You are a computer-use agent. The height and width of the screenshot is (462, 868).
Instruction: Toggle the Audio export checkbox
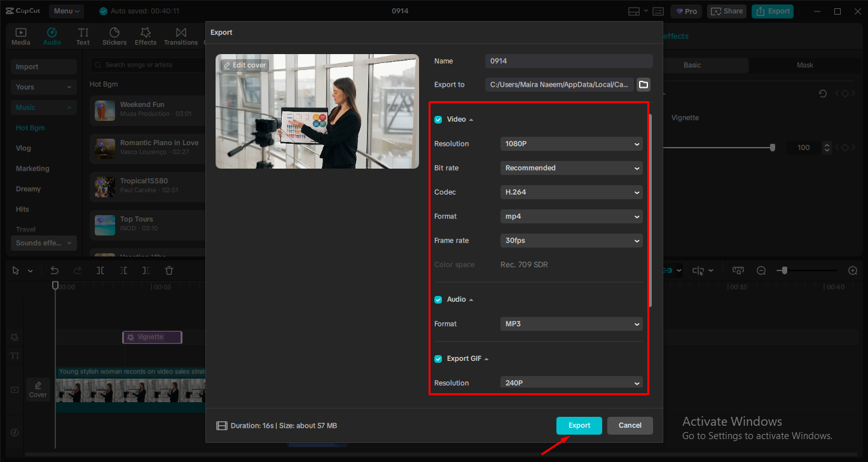coord(438,300)
